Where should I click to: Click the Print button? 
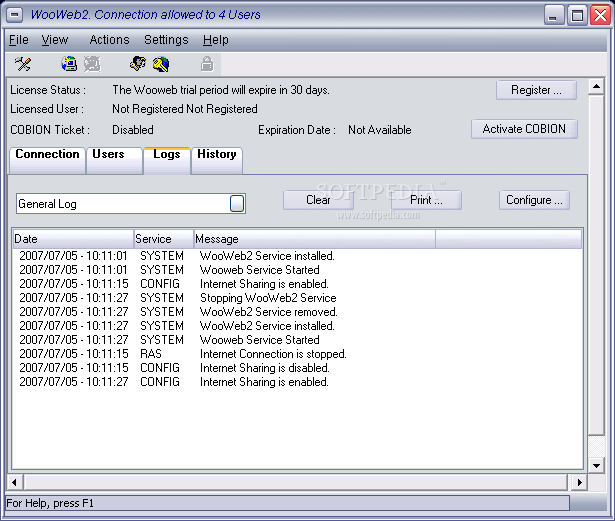426,200
